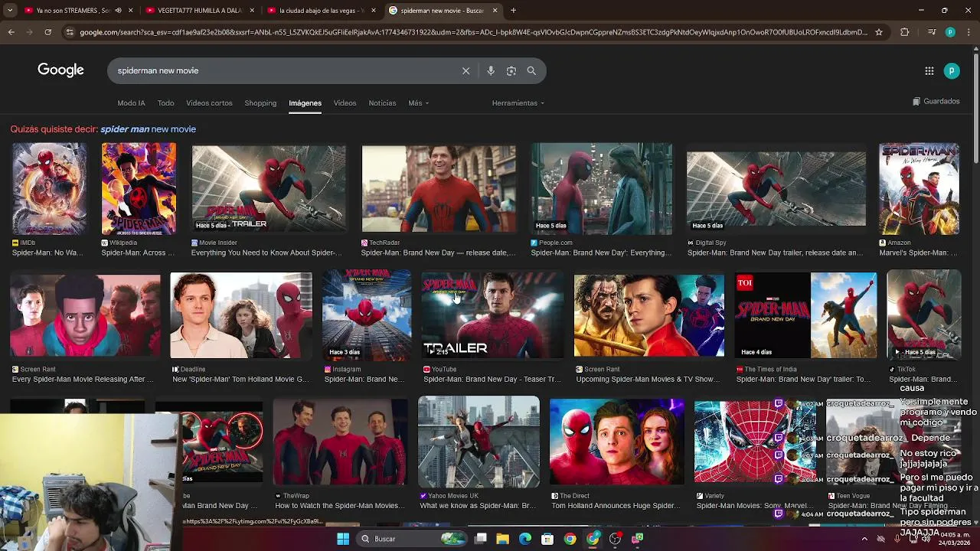Switch to 'la ciudad abajo de las vegas' tab

(320, 11)
